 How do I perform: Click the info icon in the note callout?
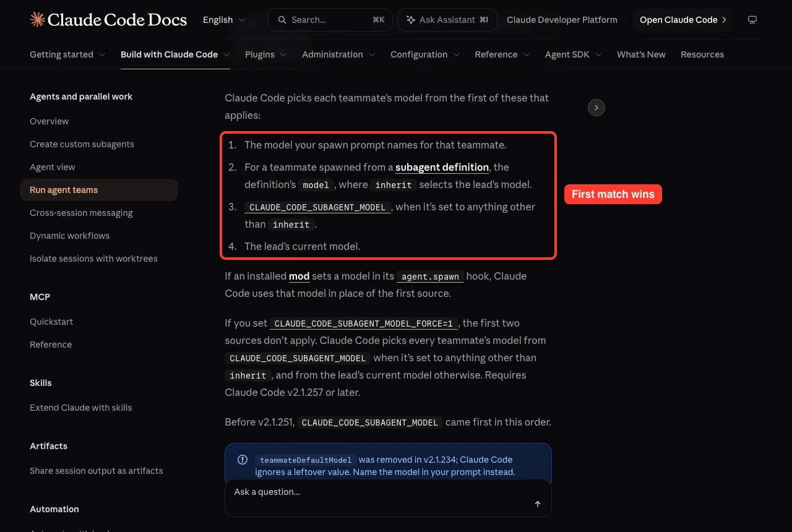(x=243, y=460)
